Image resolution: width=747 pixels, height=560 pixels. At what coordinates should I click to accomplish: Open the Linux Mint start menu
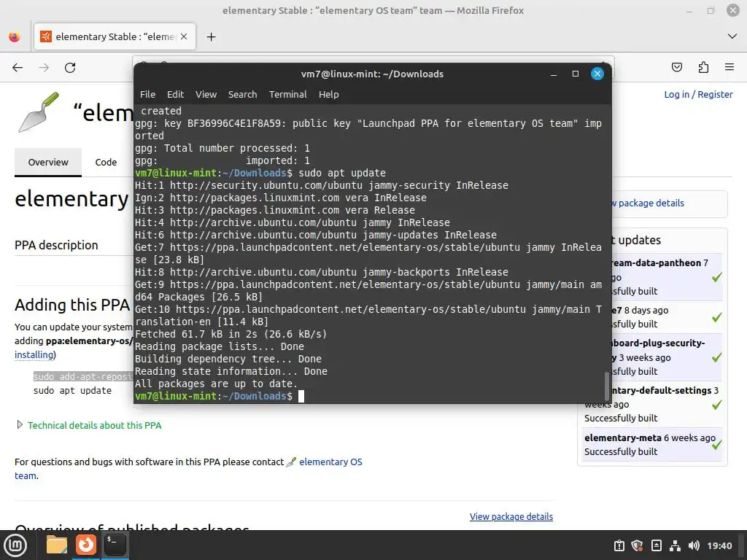click(x=16, y=545)
